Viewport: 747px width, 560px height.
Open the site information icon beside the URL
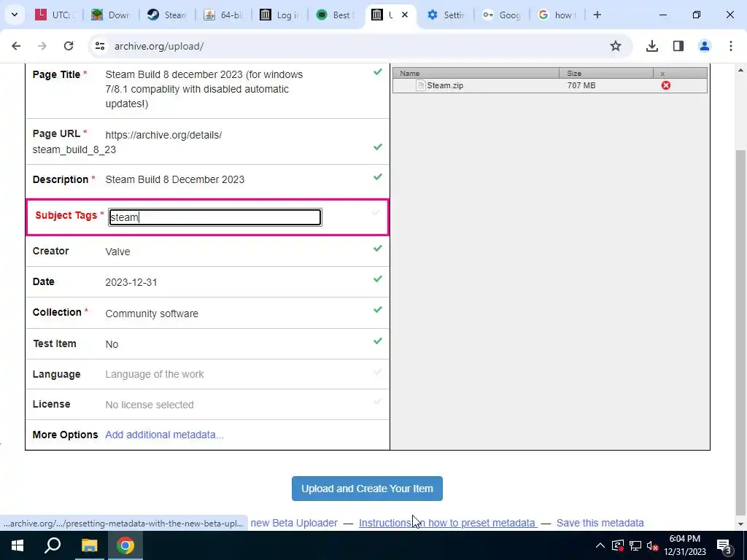click(x=99, y=46)
